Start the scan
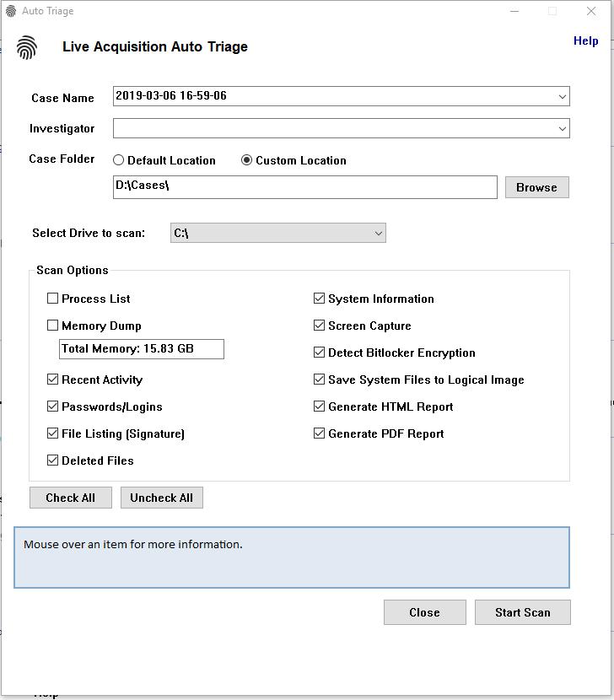This screenshot has height=700, width=614. pos(522,612)
